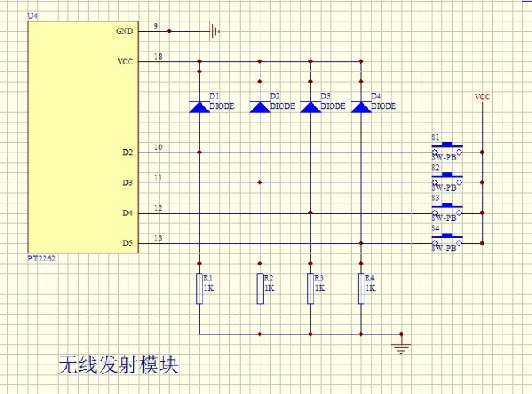Select resistor R1 1K
Image resolution: width=532 pixels, height=394 pixels.
click(199, 288)
